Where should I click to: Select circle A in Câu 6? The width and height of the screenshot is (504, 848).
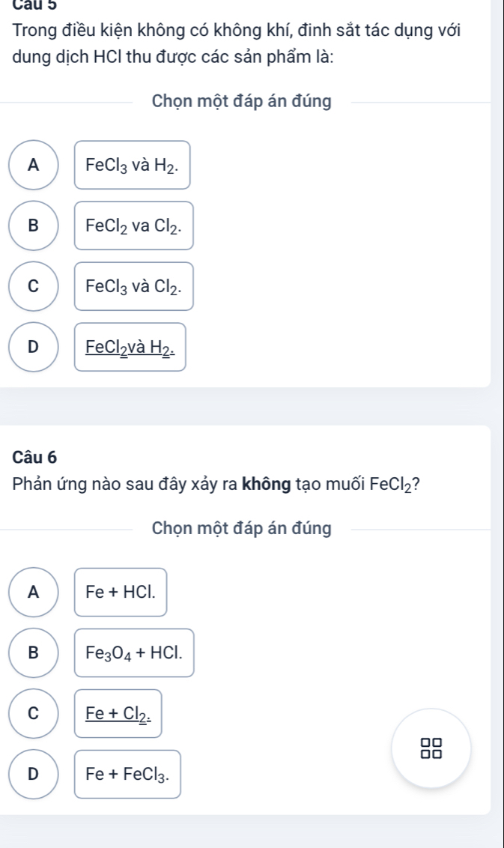point(33,592)
